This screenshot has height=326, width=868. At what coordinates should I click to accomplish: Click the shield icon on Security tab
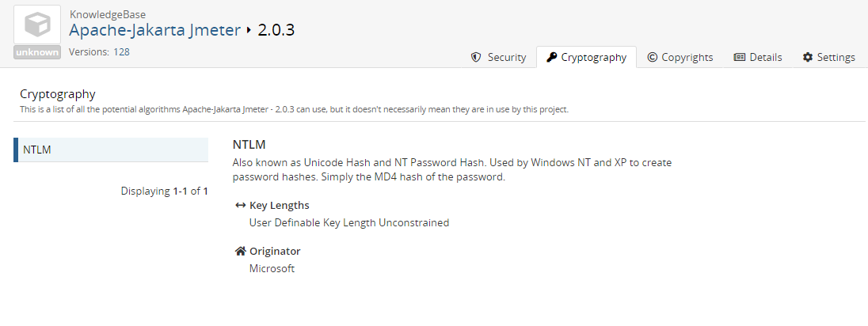tap(476, 57)
